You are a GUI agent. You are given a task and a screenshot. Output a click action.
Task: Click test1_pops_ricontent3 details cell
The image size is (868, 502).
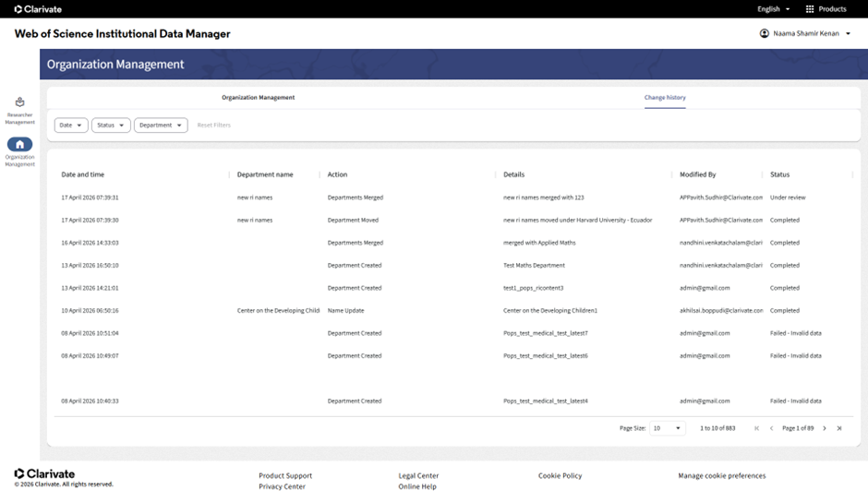point(533,288)
